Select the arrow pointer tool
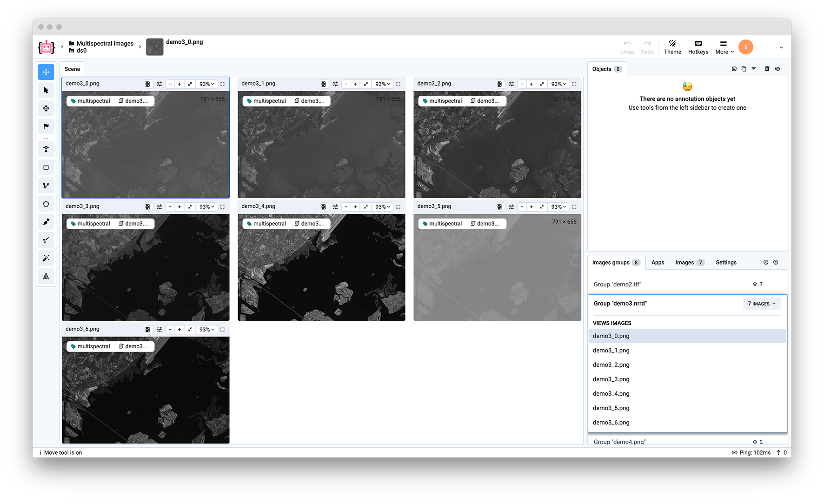The image size is (824, 504). click(46, 91)
